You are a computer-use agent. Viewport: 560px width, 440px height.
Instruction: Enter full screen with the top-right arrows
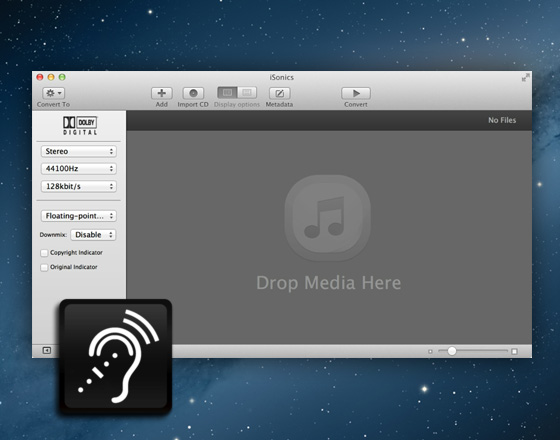tap(525, 78)
